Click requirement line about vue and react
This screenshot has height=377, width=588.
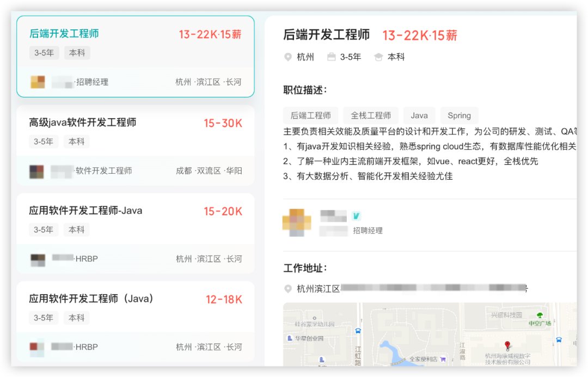pos(411,161)
